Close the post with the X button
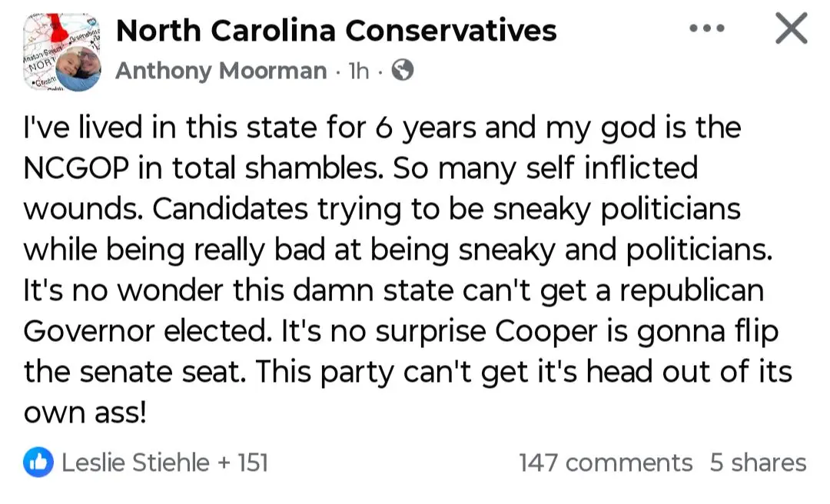Image resolution: width=830 pixels, height=504 pixels. (x=791, y=29)
